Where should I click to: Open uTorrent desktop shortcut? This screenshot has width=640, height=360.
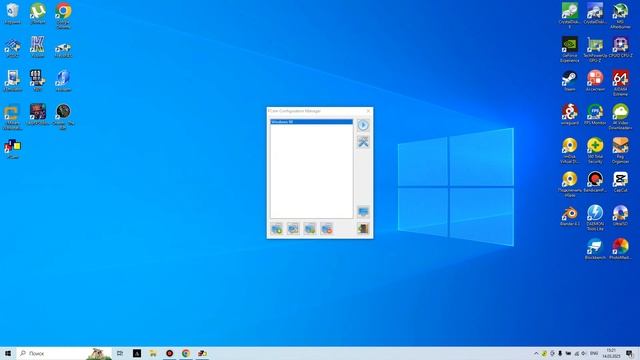[x=38, y=14]
